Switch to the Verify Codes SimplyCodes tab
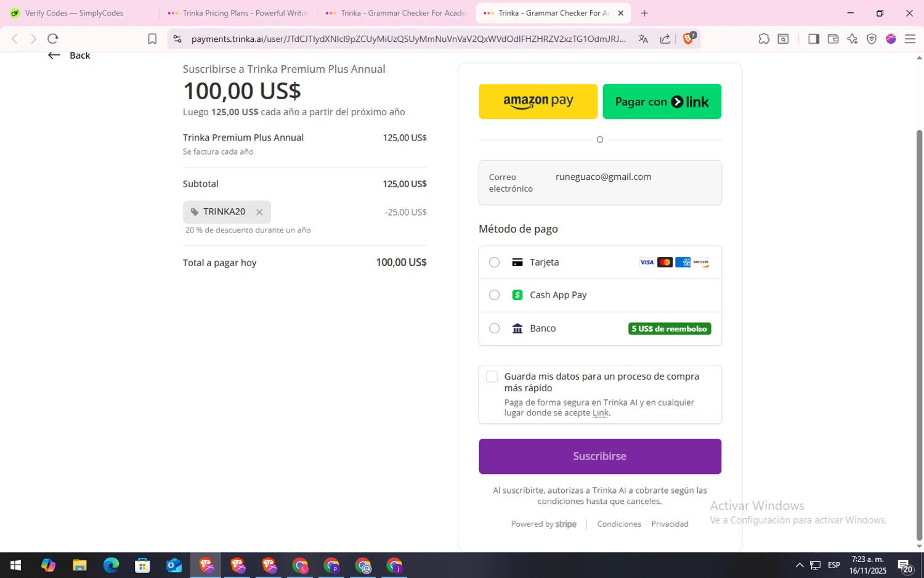Viewport: 924px width, 578px height. point(79,13)
